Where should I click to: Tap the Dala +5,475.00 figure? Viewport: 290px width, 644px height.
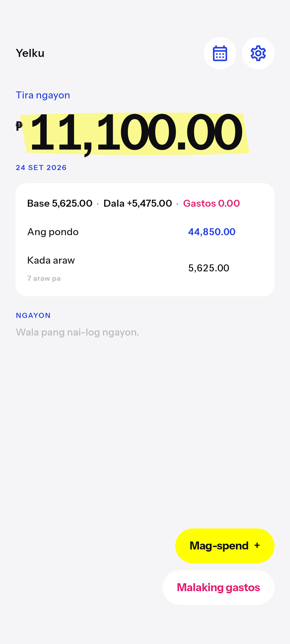pos(138,203)
